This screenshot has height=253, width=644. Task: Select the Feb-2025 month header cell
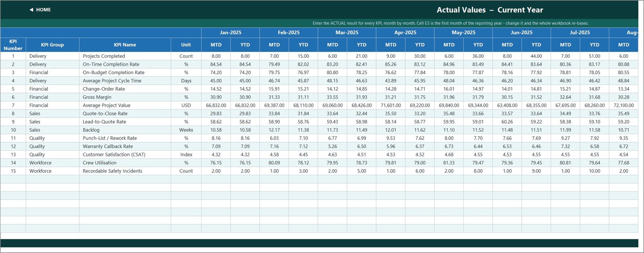click(x=289, y=33)
